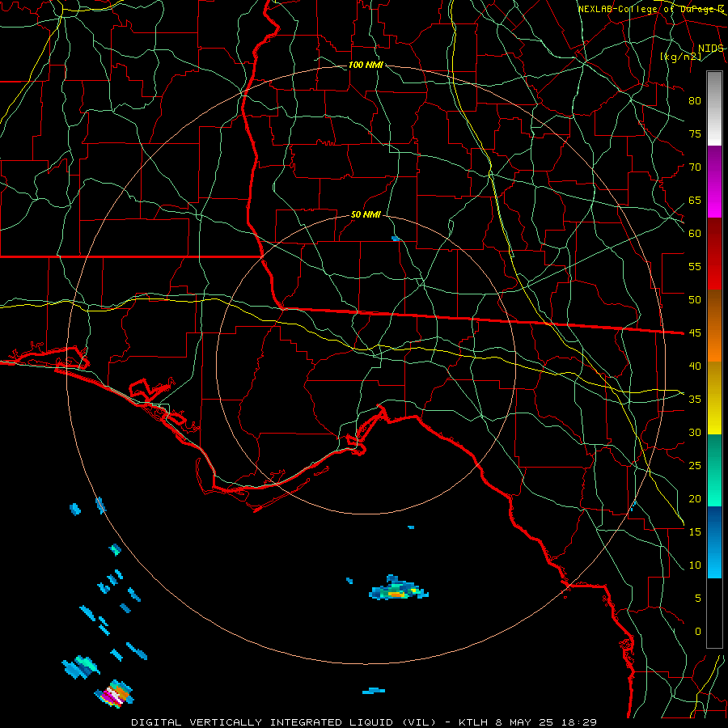Image resolution: width=728 pixels, height=728 pixels.
Task: Select the 25 value on the VIL scale
Action: [695, 465]
